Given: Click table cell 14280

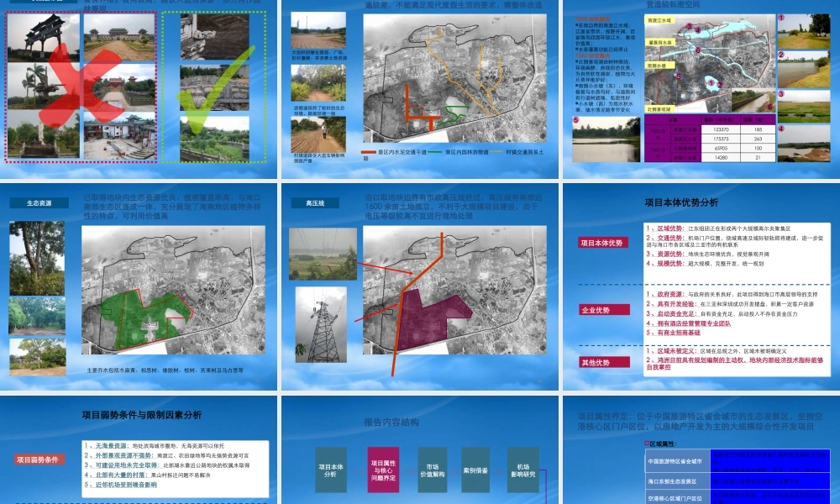Looking at the screenshot, I should click(721, 157).
